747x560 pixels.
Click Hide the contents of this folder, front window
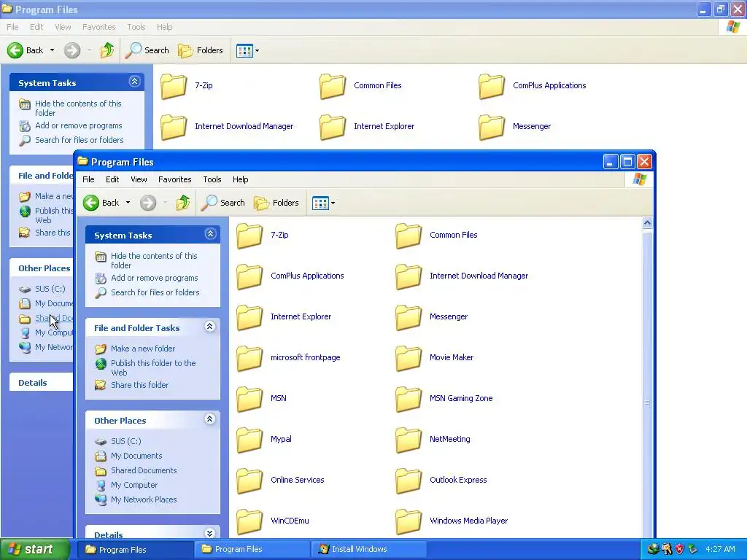[x=154, y=260]
